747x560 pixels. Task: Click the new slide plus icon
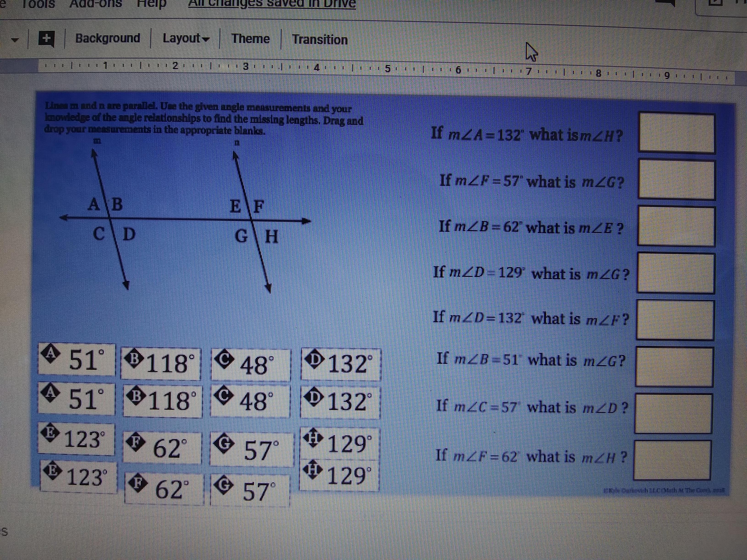(x=47, y=38)
